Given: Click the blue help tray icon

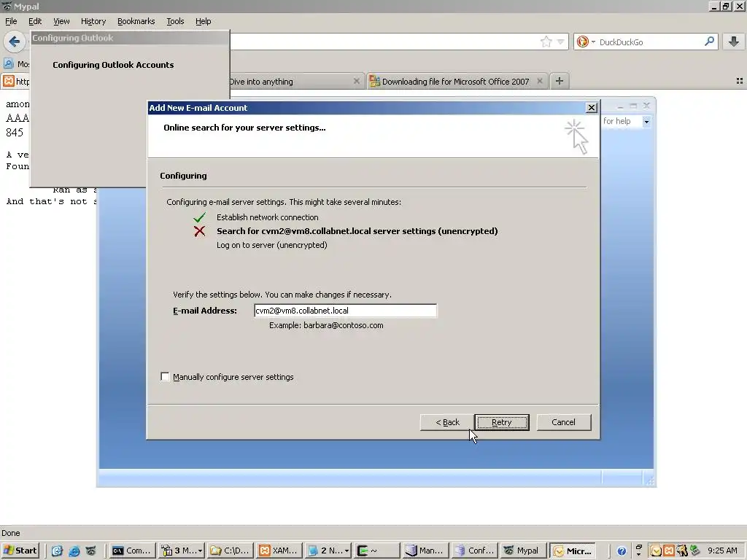Looking at the screenshot, I should click(622, 551).
